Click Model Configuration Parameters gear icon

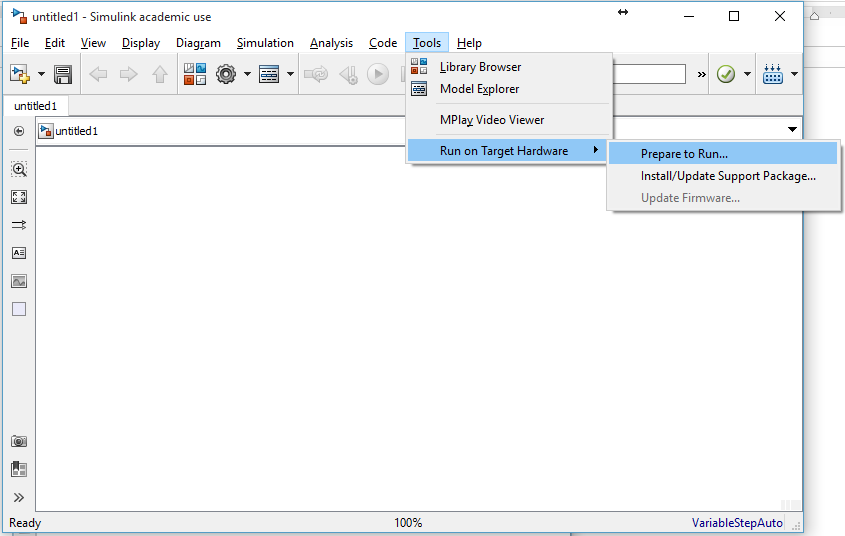(x=226, y=74)
